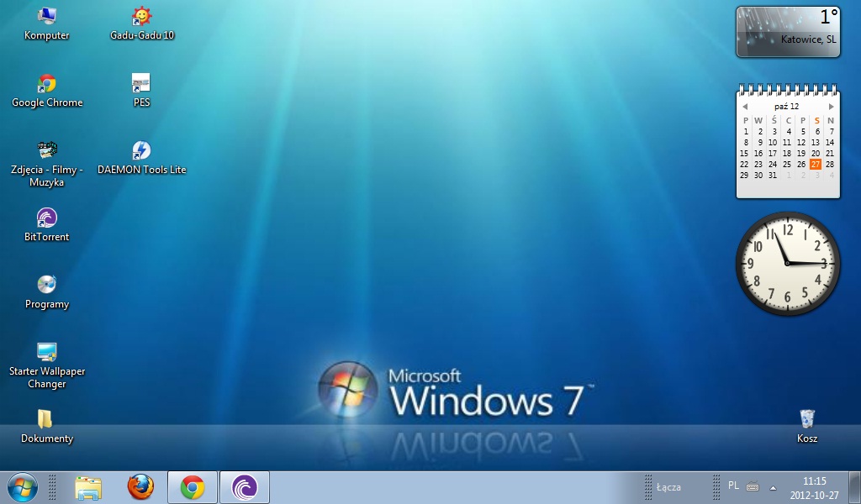Image resolution: width=861 pixels, height=504 pixels.
Task: Select the BitTorrent desktop shortcut
Action: point(47,218)
